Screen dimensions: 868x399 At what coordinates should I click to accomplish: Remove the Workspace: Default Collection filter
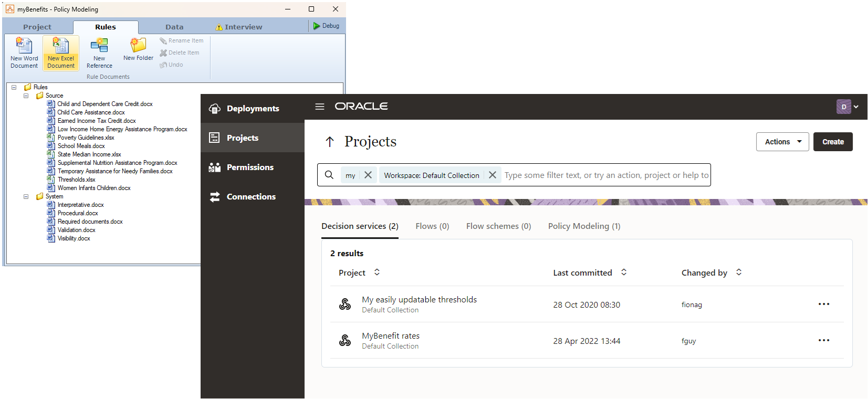[x=493, y=175]
